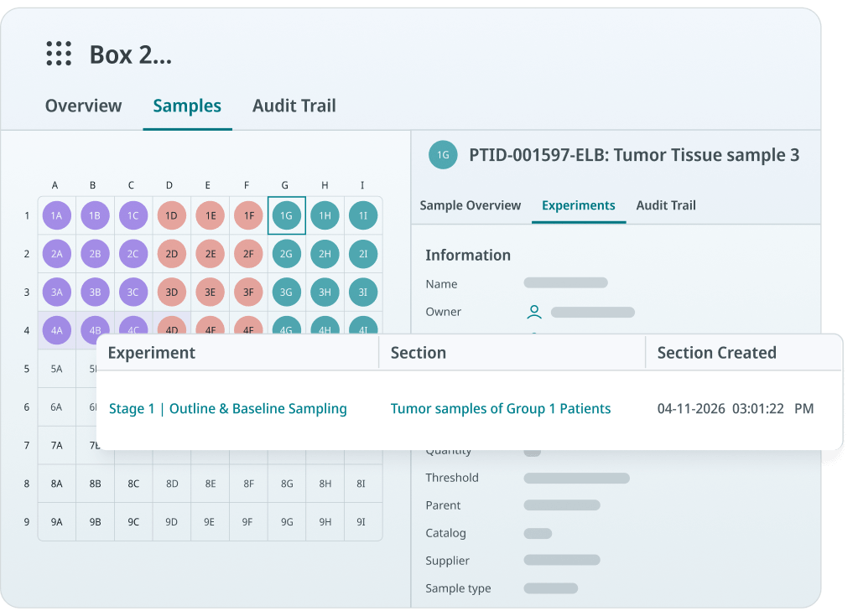The image size is (858, 616).
Task: Open the Overview tab
Action: (83, 106)
